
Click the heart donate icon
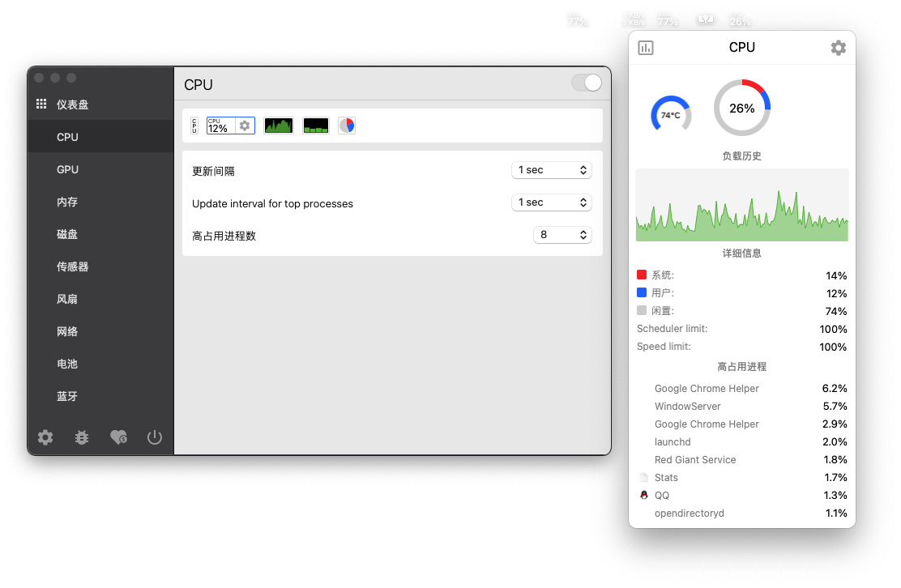click(x=118, y=437)
